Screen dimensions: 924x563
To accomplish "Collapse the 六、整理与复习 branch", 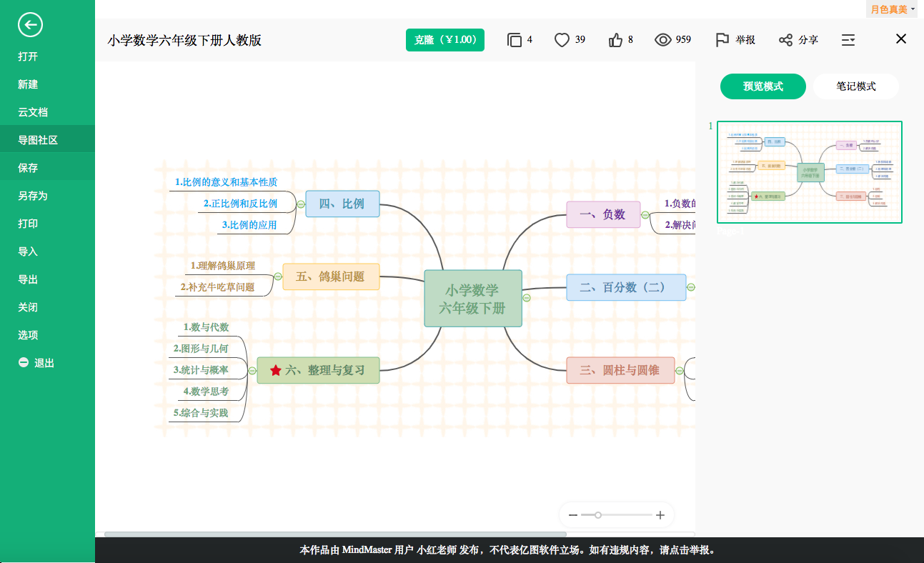I will (252, 370).
